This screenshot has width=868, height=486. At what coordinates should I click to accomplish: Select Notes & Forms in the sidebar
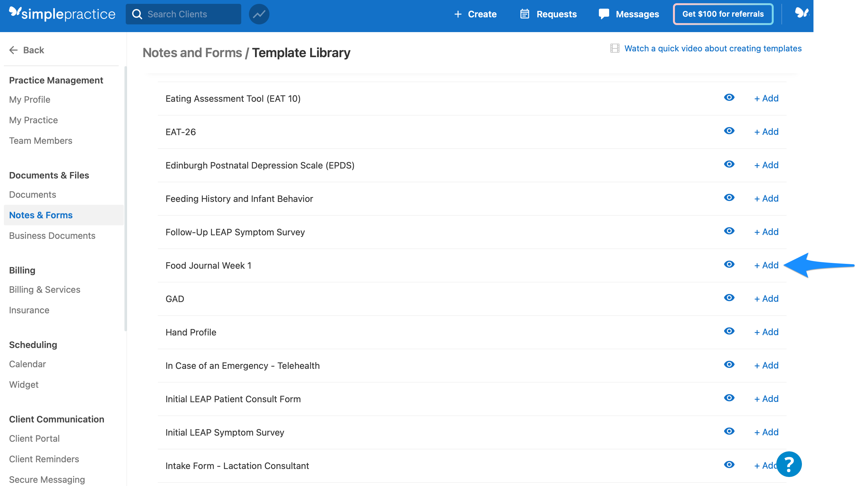(63, 215)
